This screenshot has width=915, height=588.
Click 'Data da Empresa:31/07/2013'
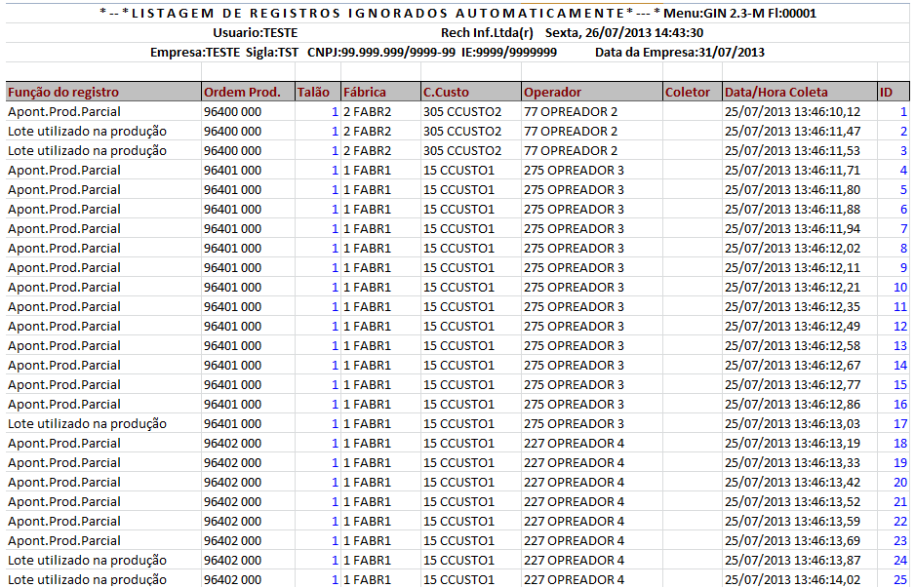tap(680, 53)
